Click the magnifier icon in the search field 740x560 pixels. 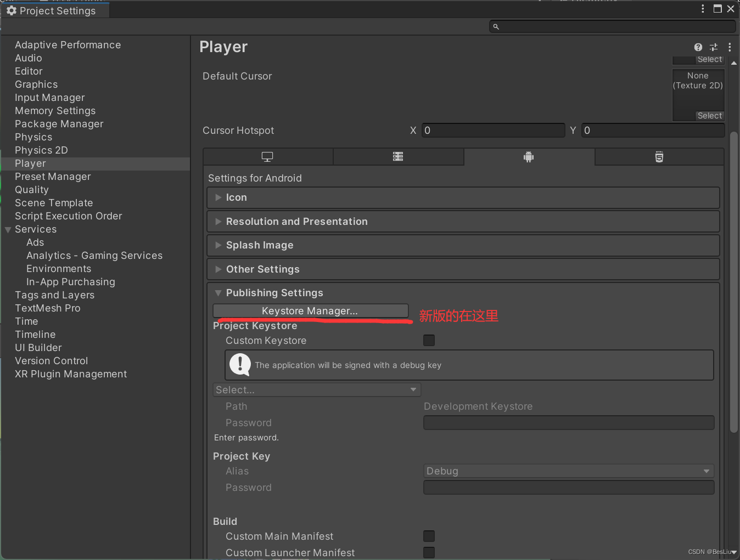(x=496, y=26)
